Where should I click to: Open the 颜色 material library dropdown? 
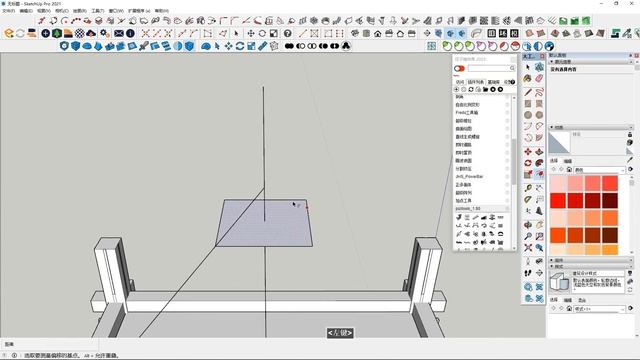pyautogui.click(x=600, y=169)
